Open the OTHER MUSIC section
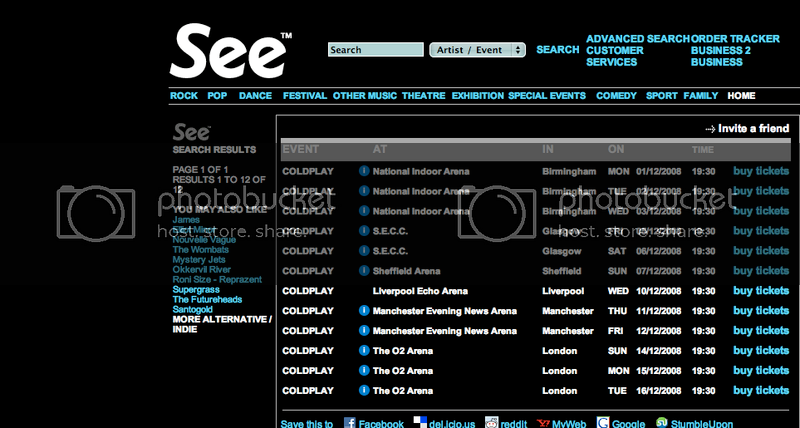This screenshot has height=428, width=800. click(365, 95)
